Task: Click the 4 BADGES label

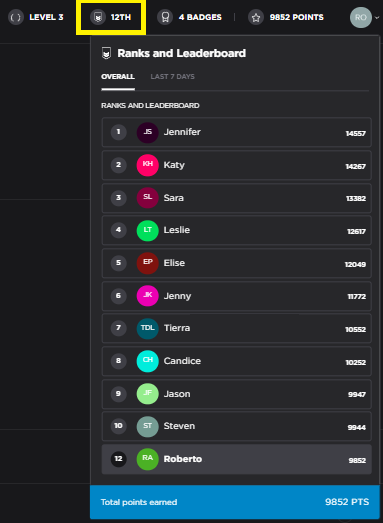Action: pyautogui.click(x=200, y=17)
